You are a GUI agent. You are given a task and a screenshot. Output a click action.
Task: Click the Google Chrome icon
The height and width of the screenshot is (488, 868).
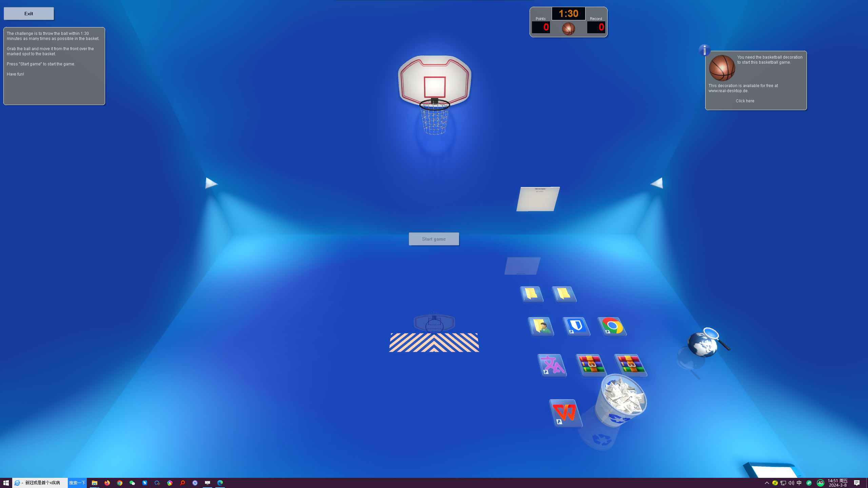(613, 325)
